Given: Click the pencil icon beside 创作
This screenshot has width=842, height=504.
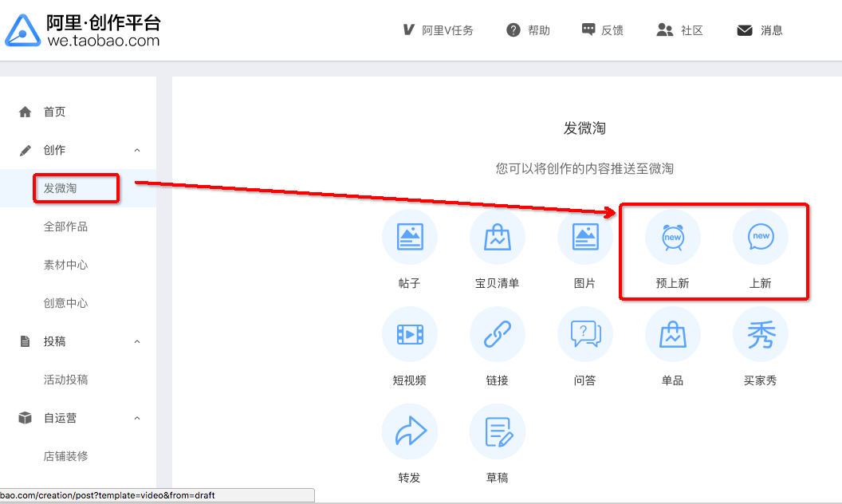Looking at the screenshot, I should point(26,151).
